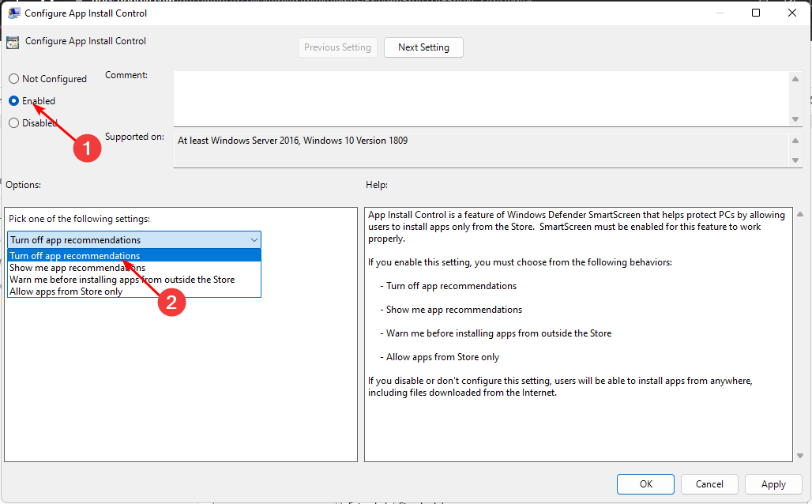Click the Next Setting button
Screen dimensions: 812x504
[x=423, y=47]
